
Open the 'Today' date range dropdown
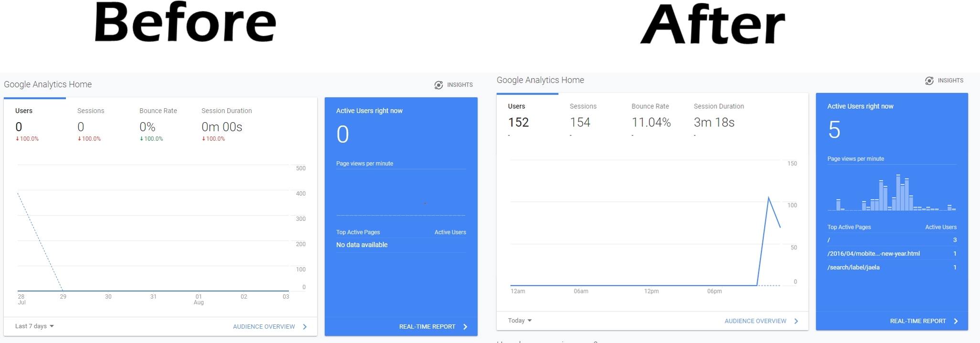click(x=520, y=321)
